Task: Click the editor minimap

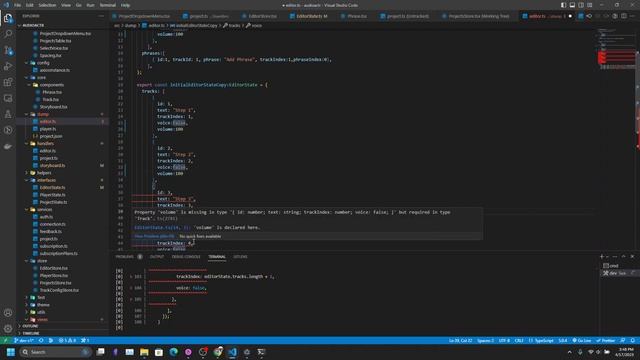Action: click(x=616, y=49)
